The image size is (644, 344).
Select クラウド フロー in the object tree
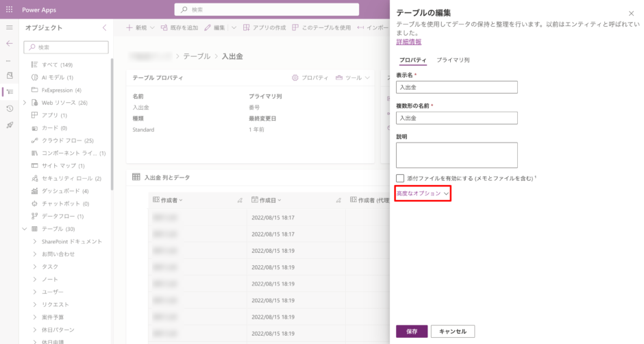pyautogui.click(x=67, y=140)
